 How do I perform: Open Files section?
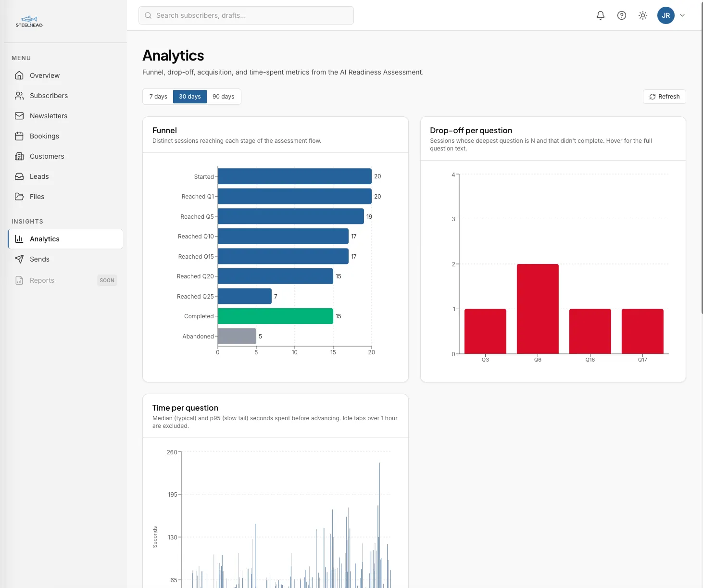[x=65, y=197]
